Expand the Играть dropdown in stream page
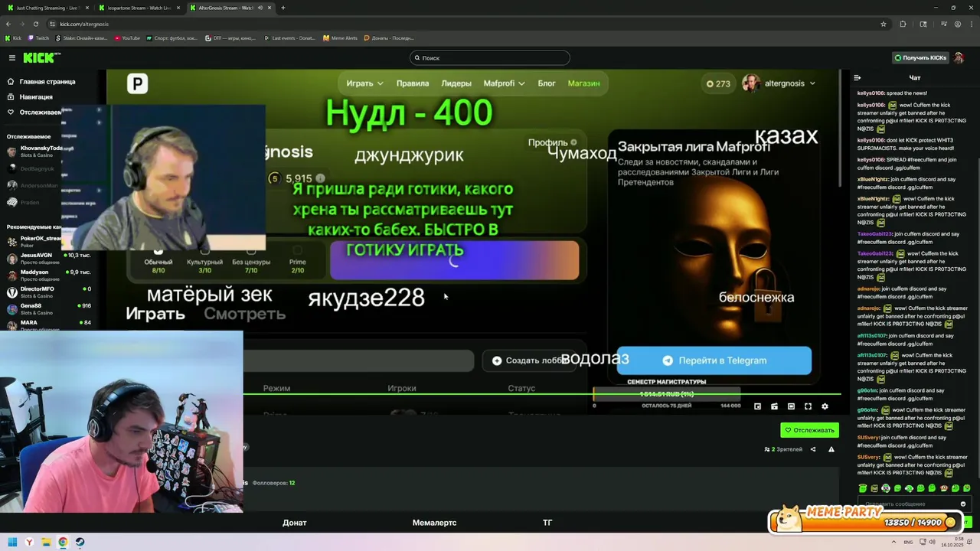Screen dimensions: 980x551 (x=364, y=83)
